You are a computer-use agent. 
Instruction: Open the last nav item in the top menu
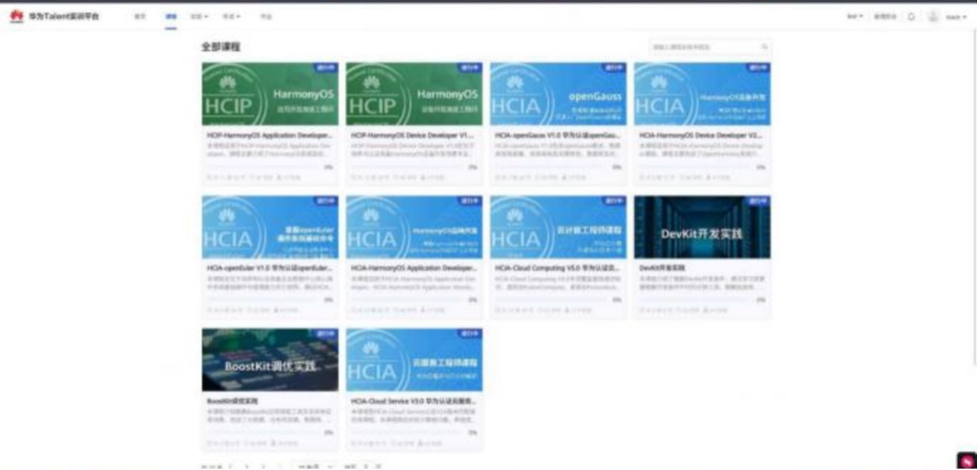[266, 16]
